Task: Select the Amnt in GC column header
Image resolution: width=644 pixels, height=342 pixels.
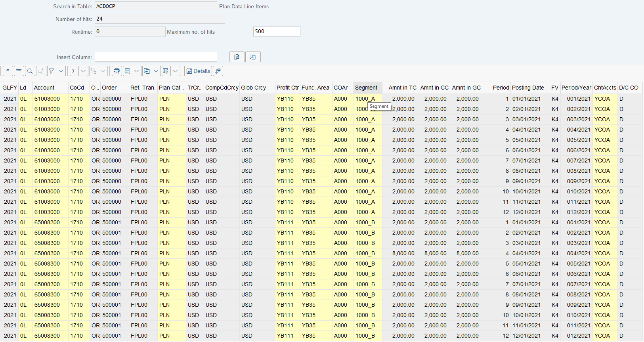Action: point(466,88)
